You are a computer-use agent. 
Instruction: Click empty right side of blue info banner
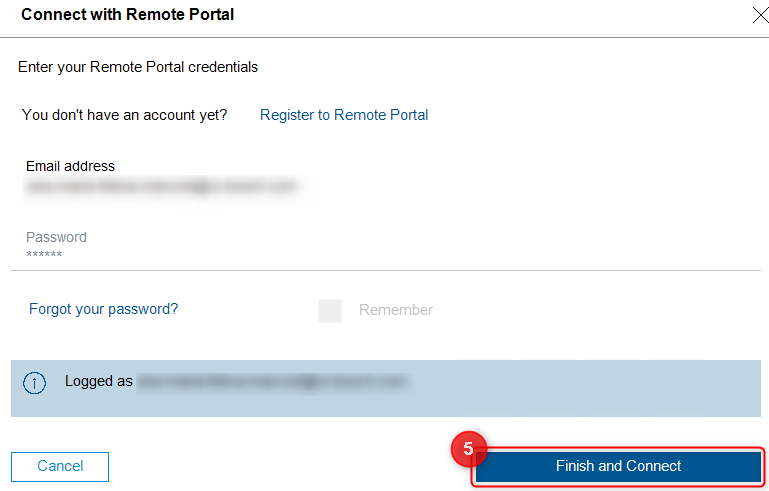[x=600, y=388]
